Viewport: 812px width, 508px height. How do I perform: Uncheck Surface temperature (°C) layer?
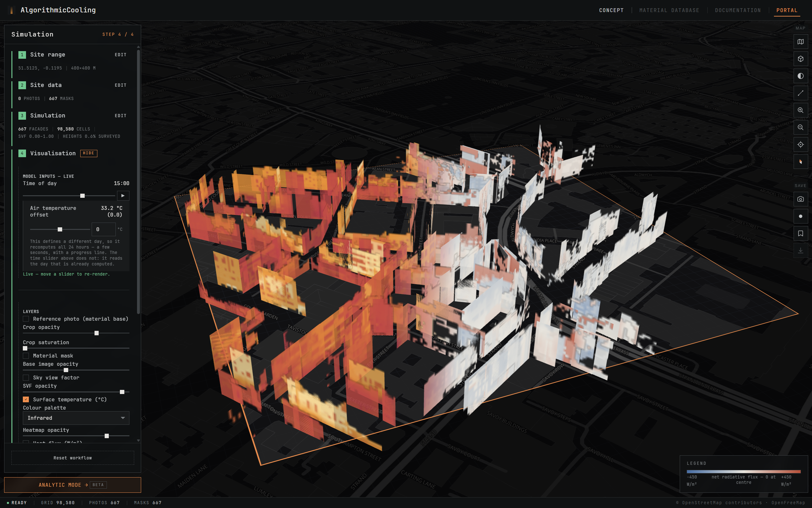[26, 399]
